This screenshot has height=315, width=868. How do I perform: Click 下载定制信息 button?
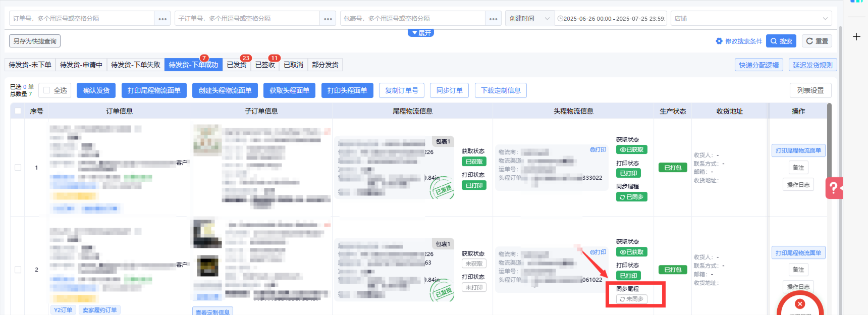tap(501, 90)
